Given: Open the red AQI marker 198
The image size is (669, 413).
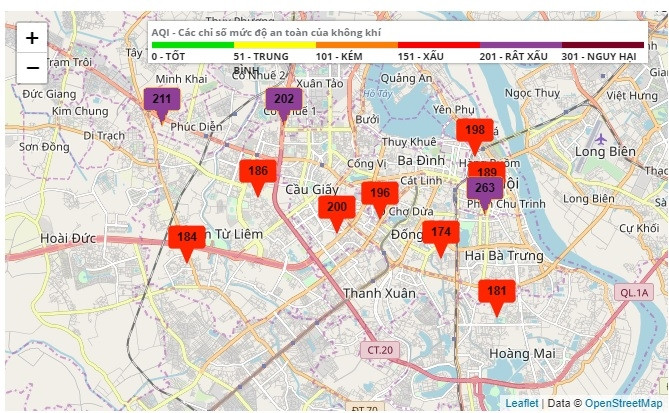Looking at the screenshot, I should (475, 131).
